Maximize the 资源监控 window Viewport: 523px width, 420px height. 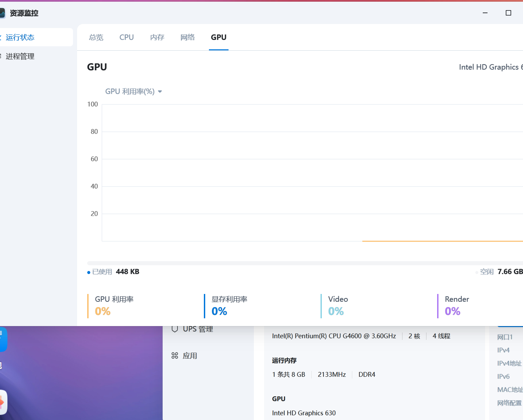click(508, 13)
